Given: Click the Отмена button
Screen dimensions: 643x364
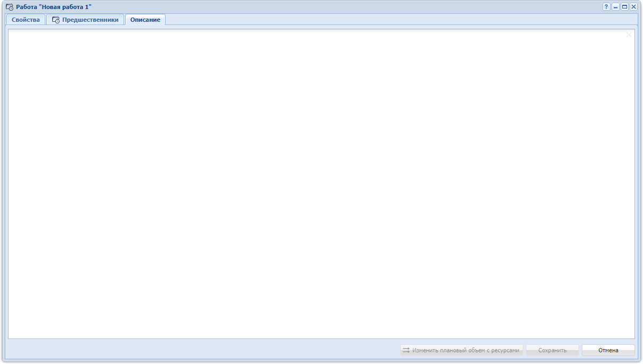Looking at the screenshot, I should [x=608, y=350].
